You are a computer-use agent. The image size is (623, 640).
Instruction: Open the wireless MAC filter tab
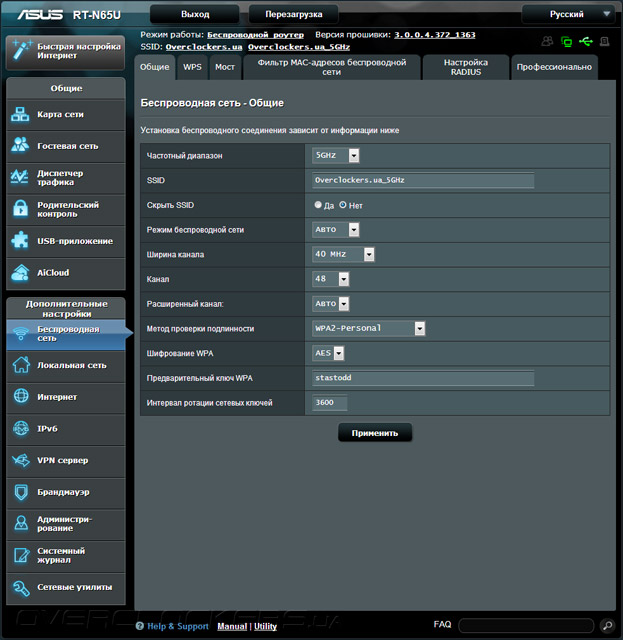[332, 67]
